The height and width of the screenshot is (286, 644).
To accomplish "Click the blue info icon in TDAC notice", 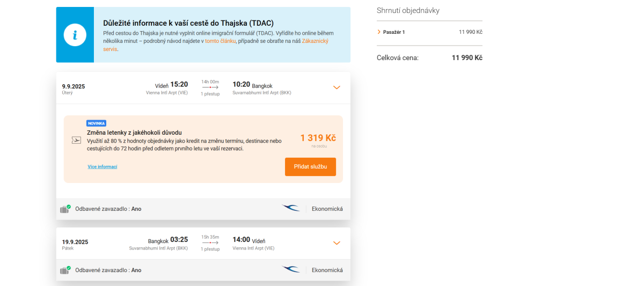I will (75, 35).
